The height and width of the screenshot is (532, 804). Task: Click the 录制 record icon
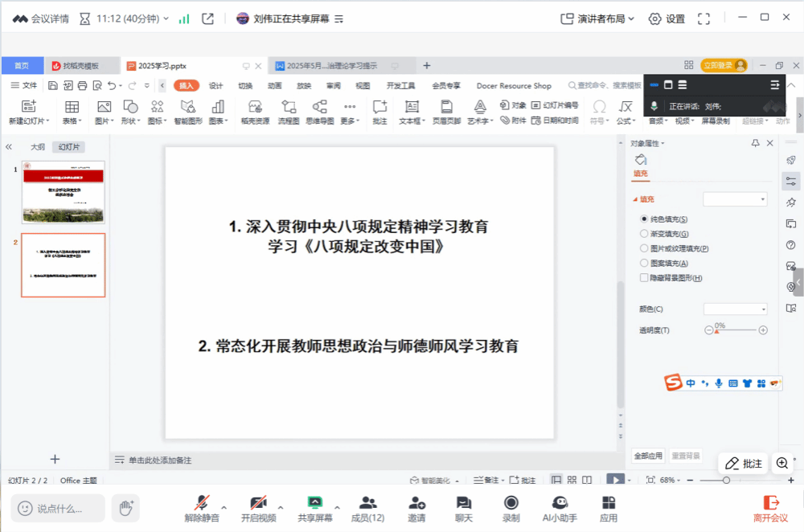click(511, 503)
